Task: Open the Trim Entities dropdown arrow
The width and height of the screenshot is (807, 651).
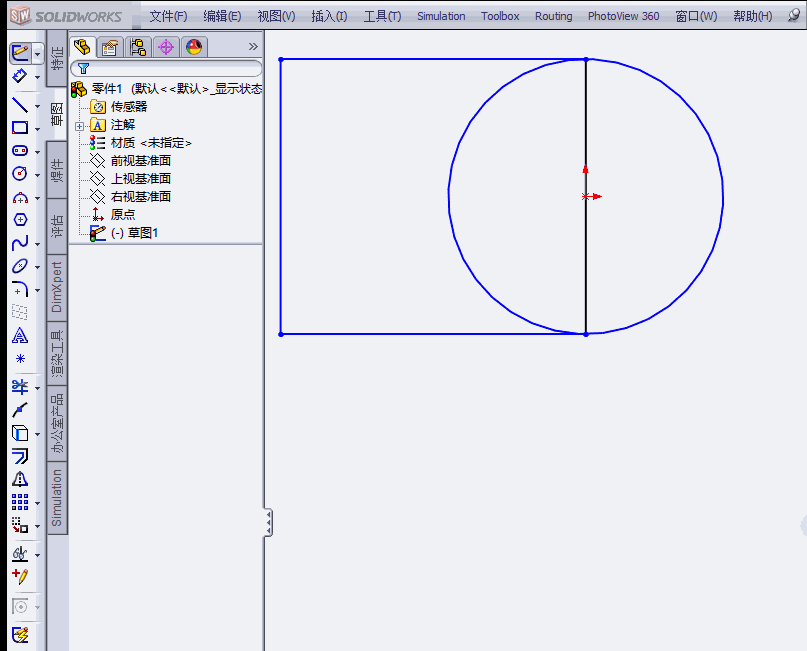Action: click(x=38, y=388)
